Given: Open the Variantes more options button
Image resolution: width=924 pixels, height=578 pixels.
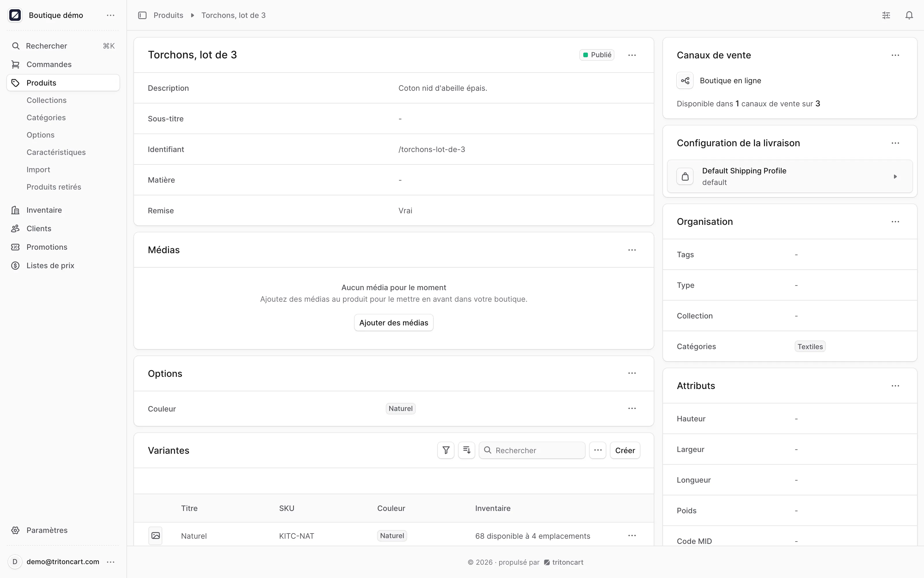Looking at the screenshot, I should click(x=597, y=450).
